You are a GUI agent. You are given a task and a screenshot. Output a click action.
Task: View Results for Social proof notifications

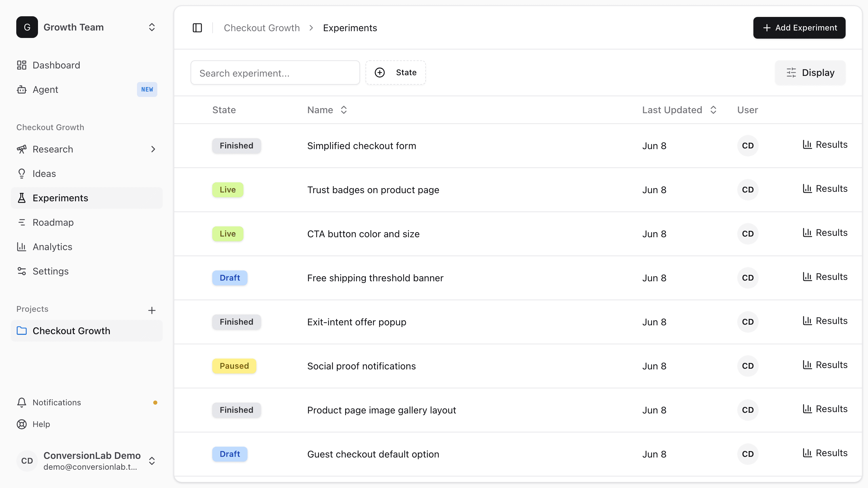pos(825,365)
